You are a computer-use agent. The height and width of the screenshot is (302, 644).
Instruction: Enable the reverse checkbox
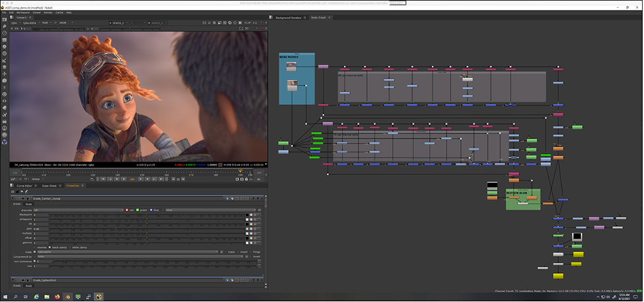point(35,247)
